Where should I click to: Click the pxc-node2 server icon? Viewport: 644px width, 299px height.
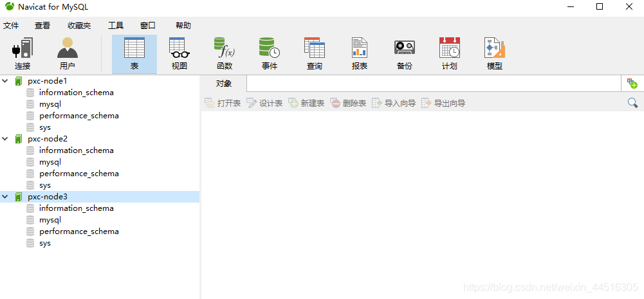tap(18, 139)
